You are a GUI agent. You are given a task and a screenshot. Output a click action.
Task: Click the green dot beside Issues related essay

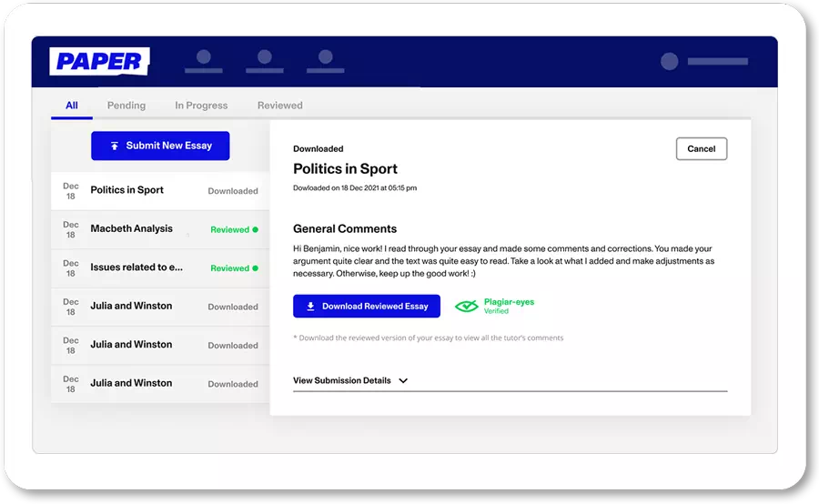255,268
